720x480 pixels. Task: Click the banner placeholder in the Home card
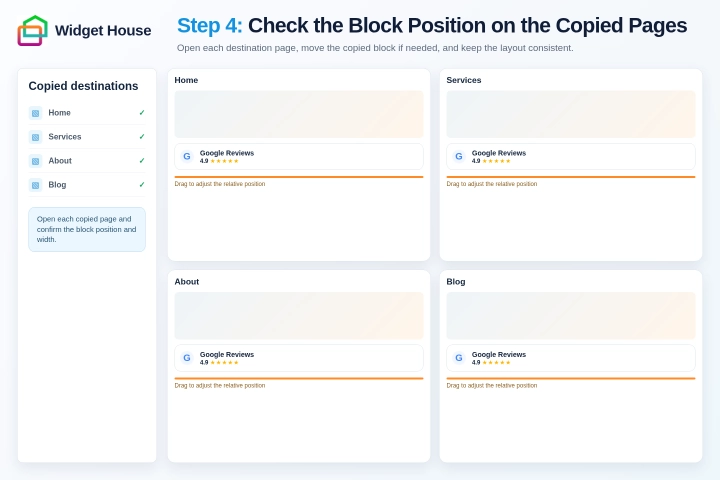(x=299, y=114)
